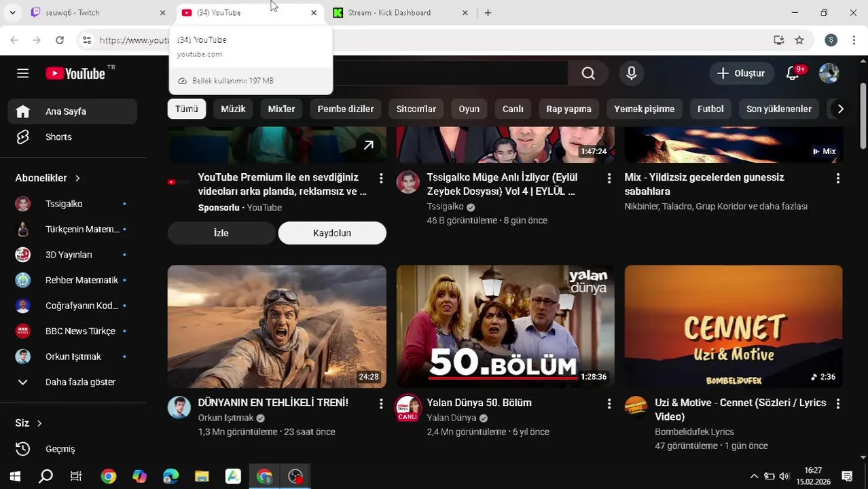Viewport: 868px width, 489px height.
Task: Select Canlı category chip
Action: [513, 109]
